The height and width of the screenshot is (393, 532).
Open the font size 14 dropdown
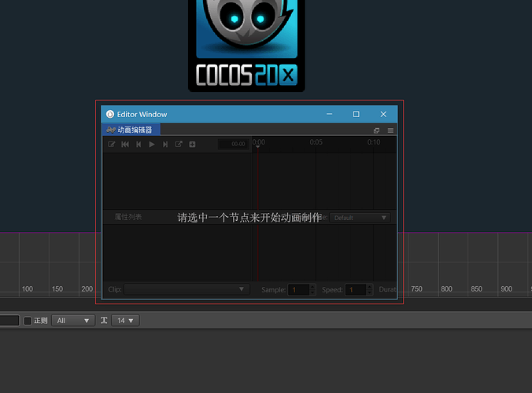tap(125, 321)
